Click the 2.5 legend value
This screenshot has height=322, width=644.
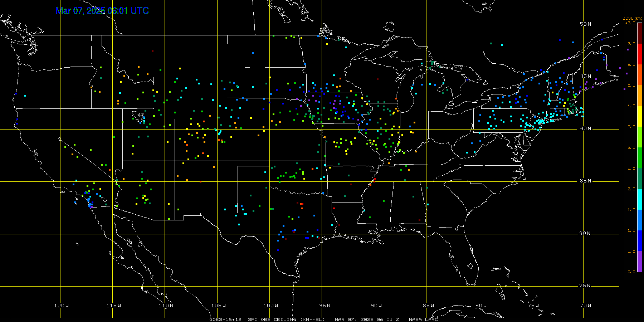631,168
